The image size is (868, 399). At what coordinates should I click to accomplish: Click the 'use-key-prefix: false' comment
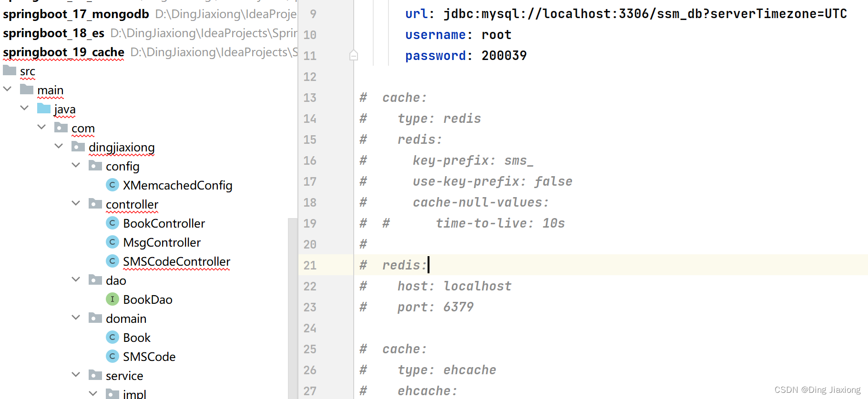click(492, 181)
